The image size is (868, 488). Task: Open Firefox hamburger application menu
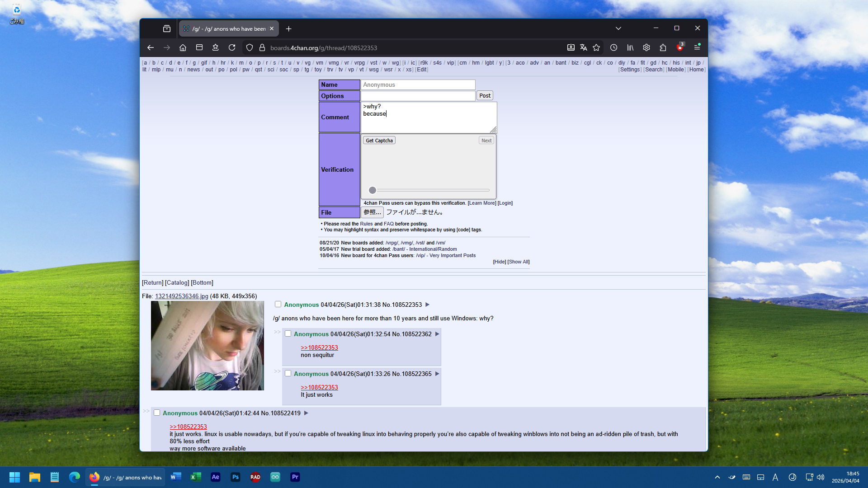tap(697, 47)
